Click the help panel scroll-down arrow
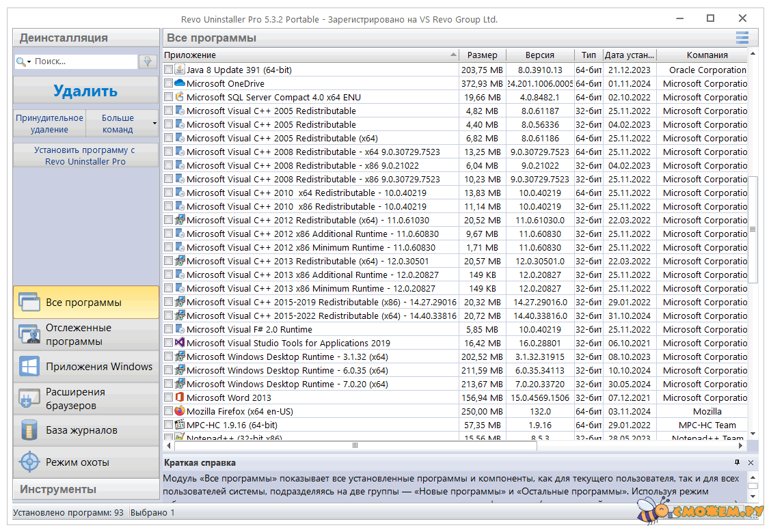The image size is (771, 532). pos(753,496)
